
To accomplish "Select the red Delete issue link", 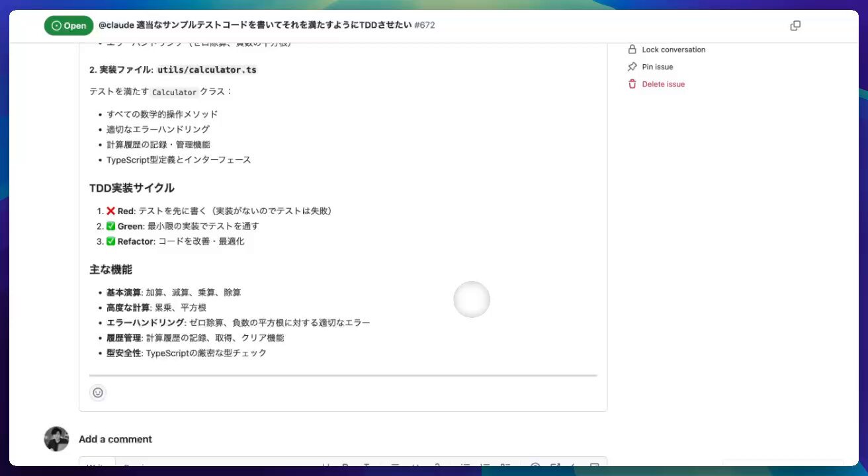I will click(663, 84).
